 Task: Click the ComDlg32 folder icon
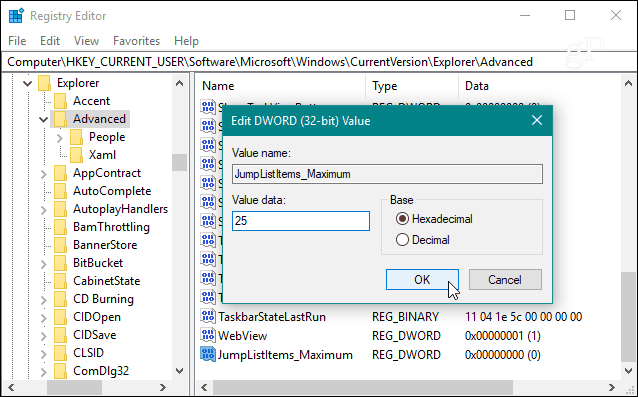[x=60, y=371]
